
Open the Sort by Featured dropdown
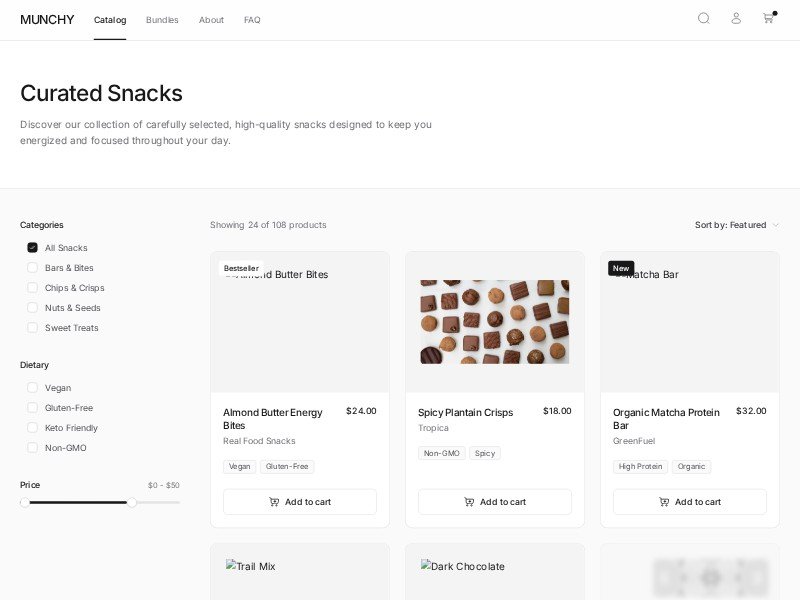point(737,225)
